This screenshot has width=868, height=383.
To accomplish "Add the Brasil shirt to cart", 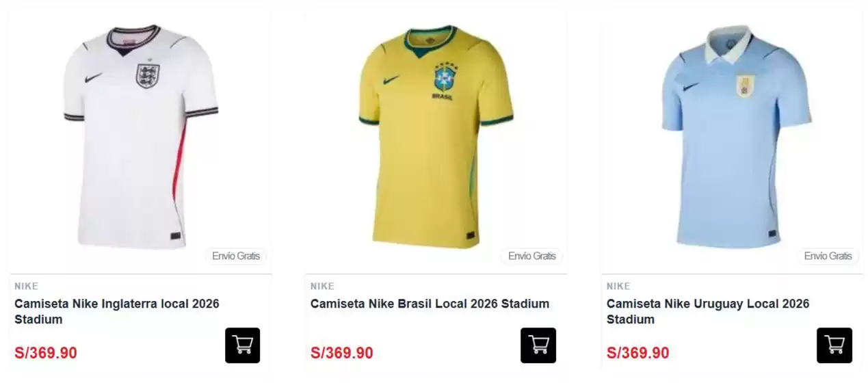I will tap(538, 345).
